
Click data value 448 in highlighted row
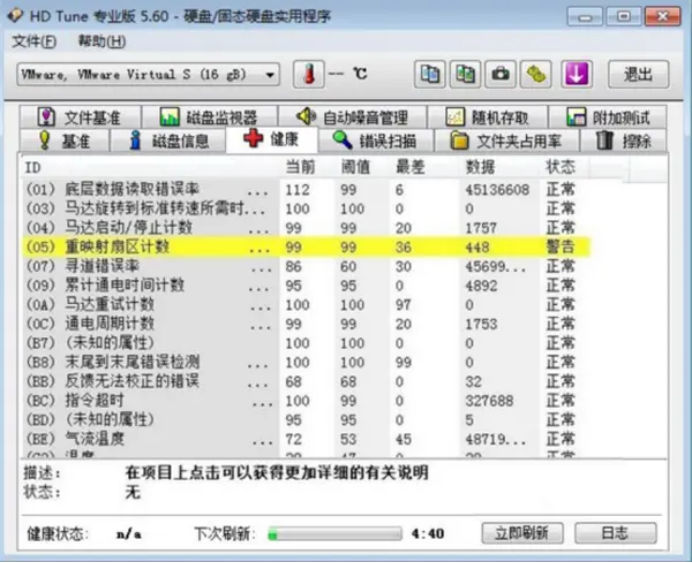click(x=477, y=247)
